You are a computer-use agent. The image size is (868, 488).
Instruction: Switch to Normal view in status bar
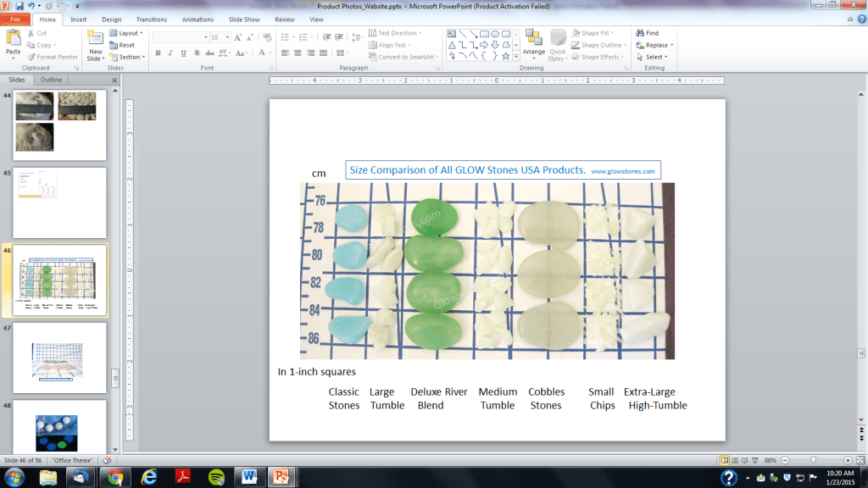point(724,460)
